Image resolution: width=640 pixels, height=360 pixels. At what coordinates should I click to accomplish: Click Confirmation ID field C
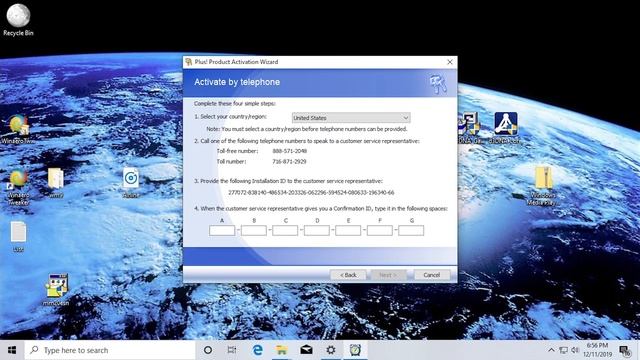point(285,231)
